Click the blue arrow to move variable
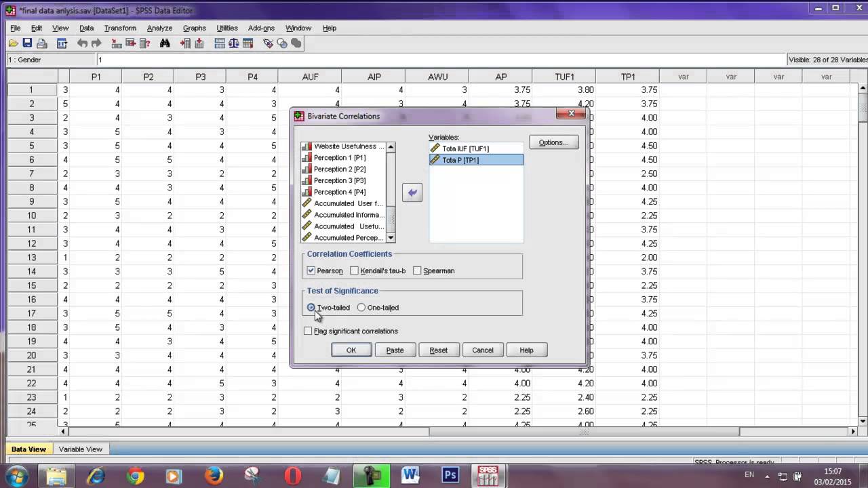868x488 pixels. (412, 193)
